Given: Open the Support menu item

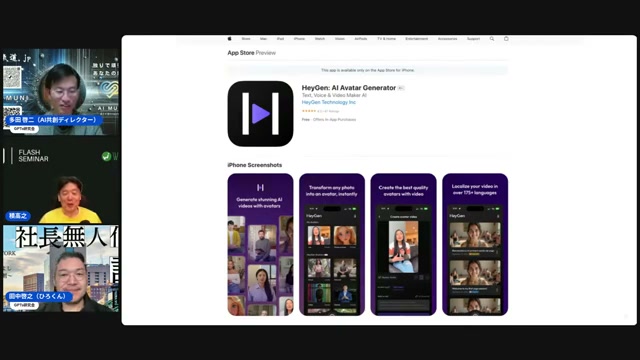Looking at the screenshot, I should coord(473,39).
